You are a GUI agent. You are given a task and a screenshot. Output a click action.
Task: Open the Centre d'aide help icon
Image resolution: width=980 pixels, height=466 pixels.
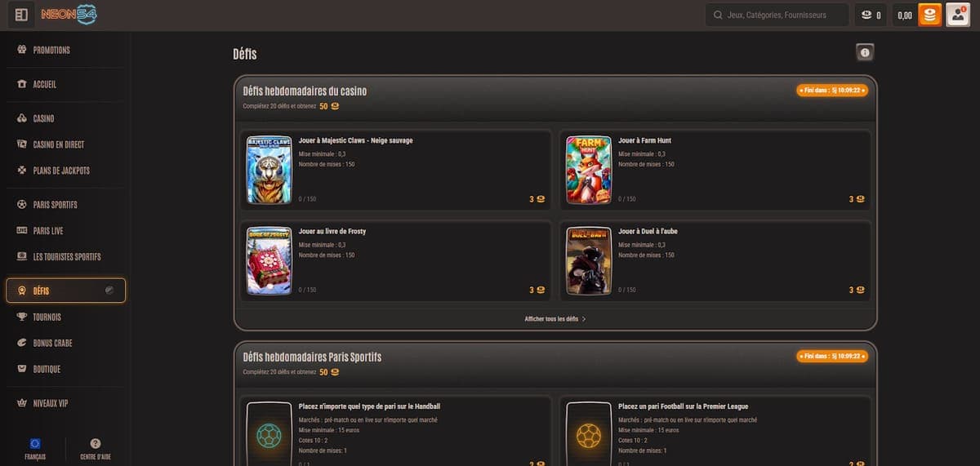(96, 443)
